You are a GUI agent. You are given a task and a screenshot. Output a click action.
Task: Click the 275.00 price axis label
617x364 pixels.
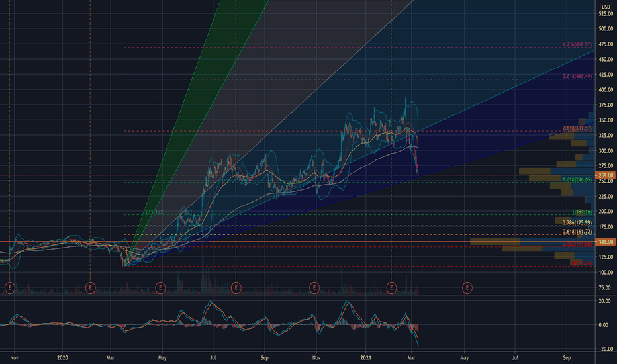[606, 165]
